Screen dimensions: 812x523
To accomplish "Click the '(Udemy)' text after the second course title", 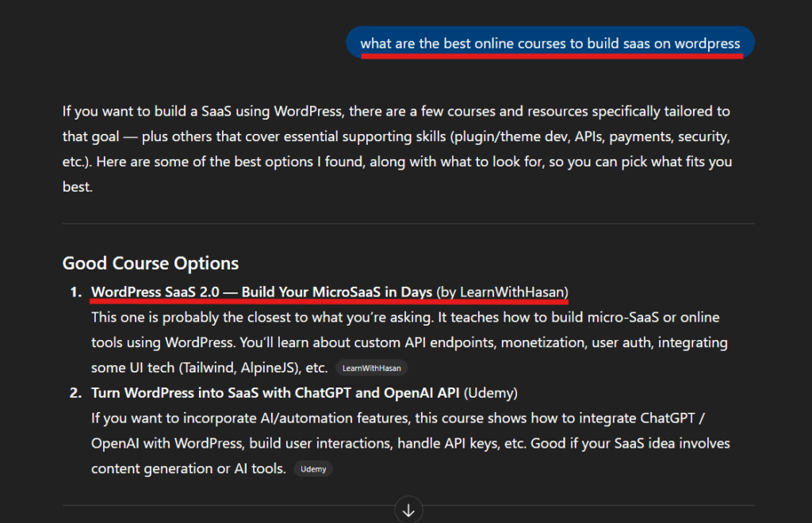I will (490, 392).
